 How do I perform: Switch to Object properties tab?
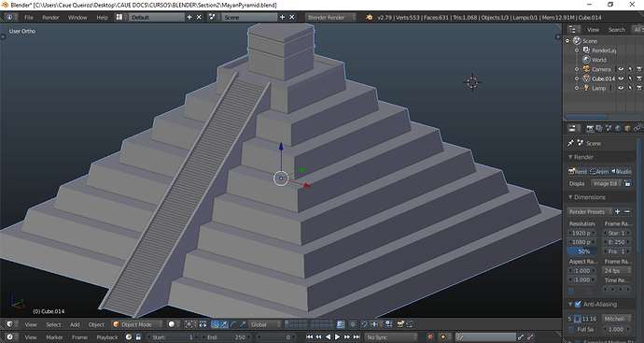click(x=627, y=128)
